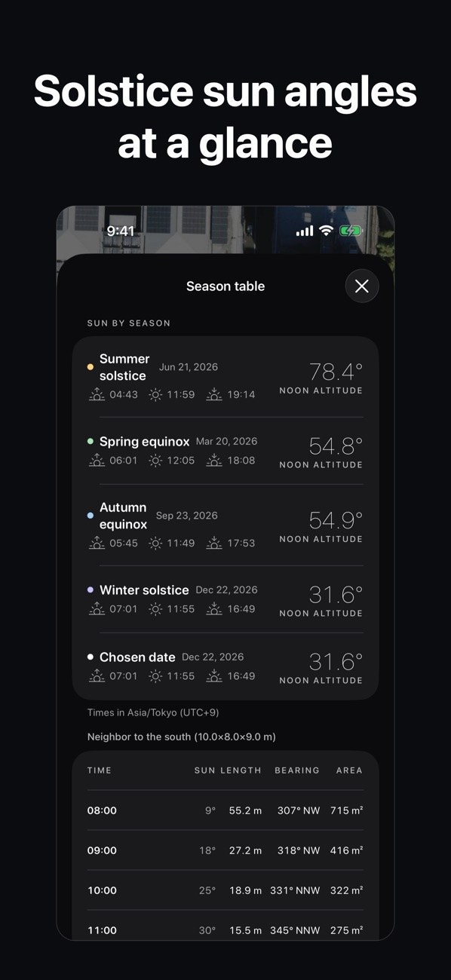Click the Autumn equinox sunset icon

tap(214, 543)
